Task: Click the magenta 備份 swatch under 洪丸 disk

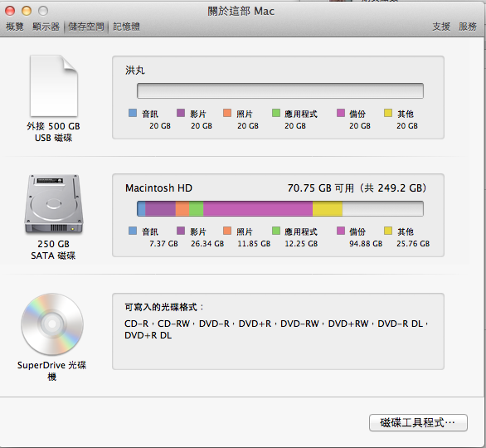Action: [x=341, y=113]
